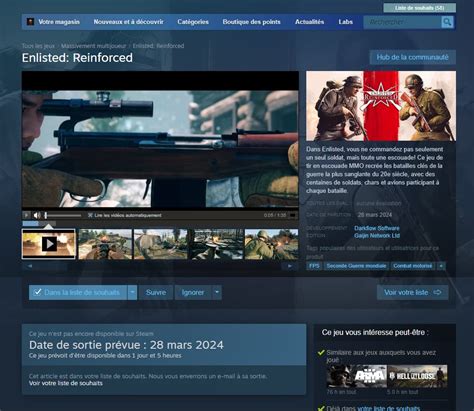Click 'Massivement multijoueur' breadcrumb
Screen dimensions: 474x411
[94, 46]
